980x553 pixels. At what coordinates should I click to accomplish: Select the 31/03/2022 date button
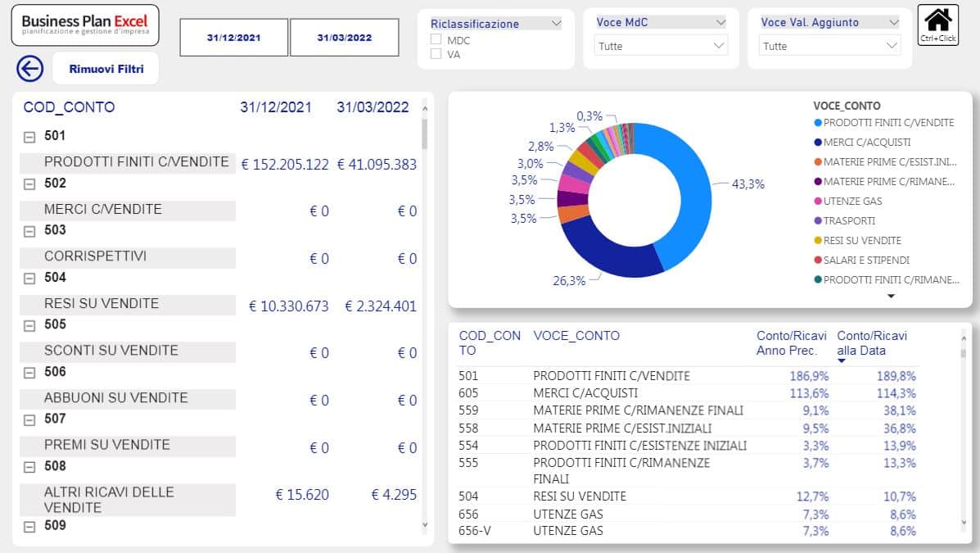coord(345,38)
